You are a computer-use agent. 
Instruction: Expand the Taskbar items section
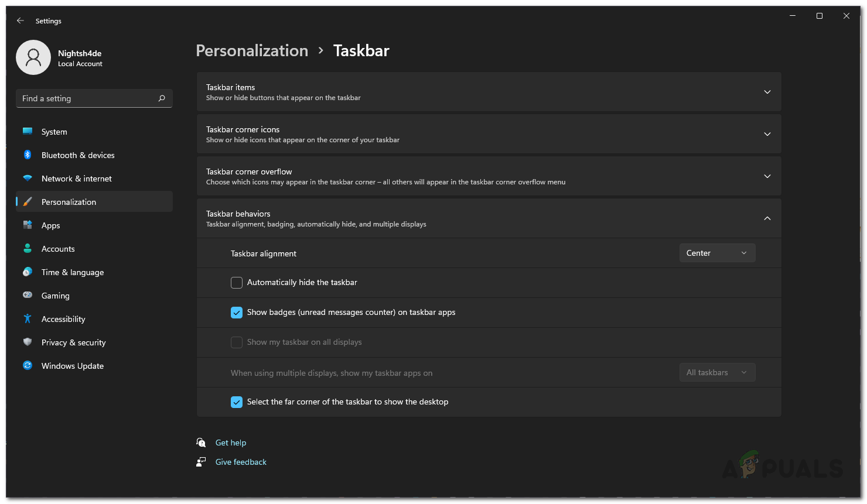click(767, 92)
